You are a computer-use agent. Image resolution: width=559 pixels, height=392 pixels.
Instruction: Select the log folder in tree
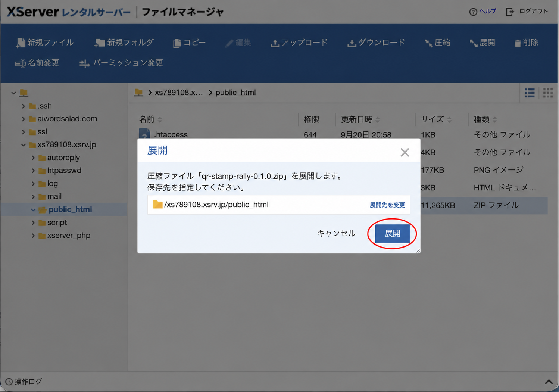(x=48, y=183)
